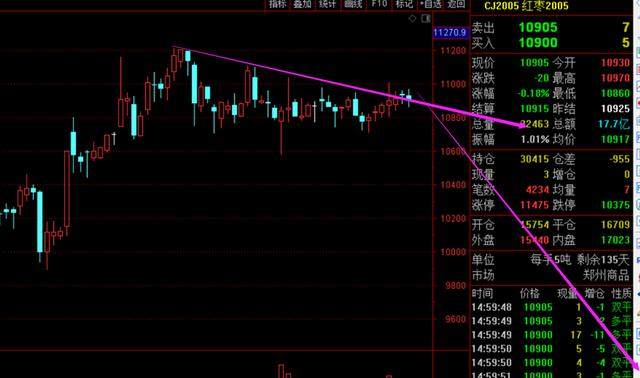Click the 持仓 value 30415
640x378 pixels.
[535, 159]
